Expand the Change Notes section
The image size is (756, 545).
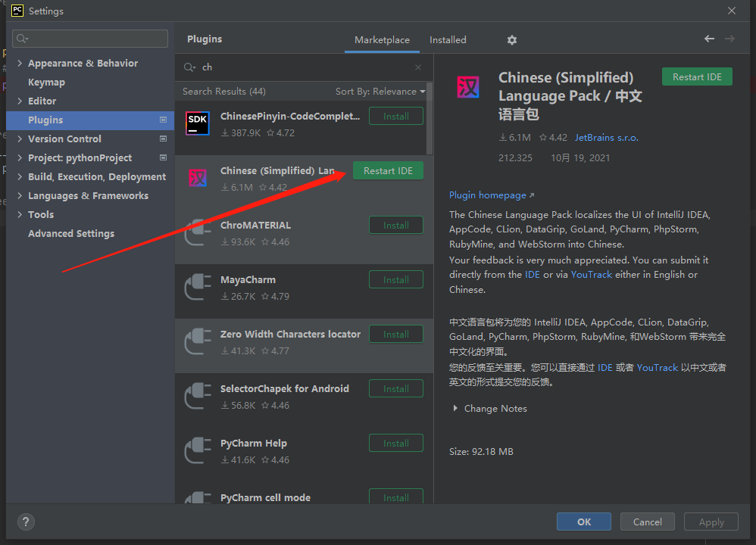(455, 408)
